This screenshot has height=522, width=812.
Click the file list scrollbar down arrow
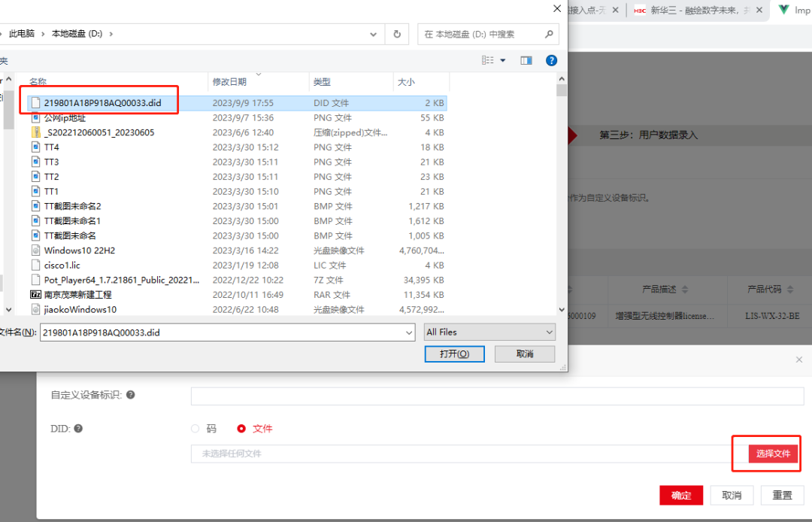point(562,310)
